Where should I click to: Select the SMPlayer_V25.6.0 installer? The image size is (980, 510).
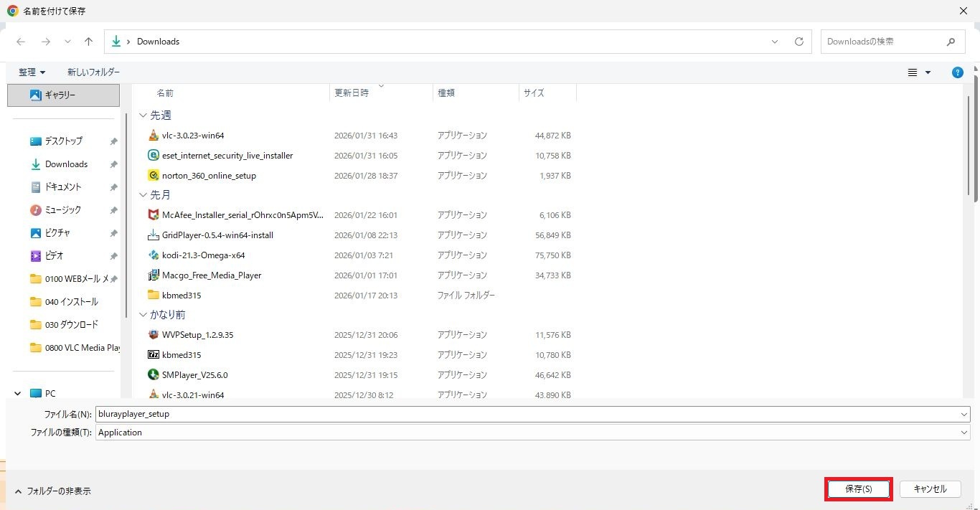click(194, 375)
